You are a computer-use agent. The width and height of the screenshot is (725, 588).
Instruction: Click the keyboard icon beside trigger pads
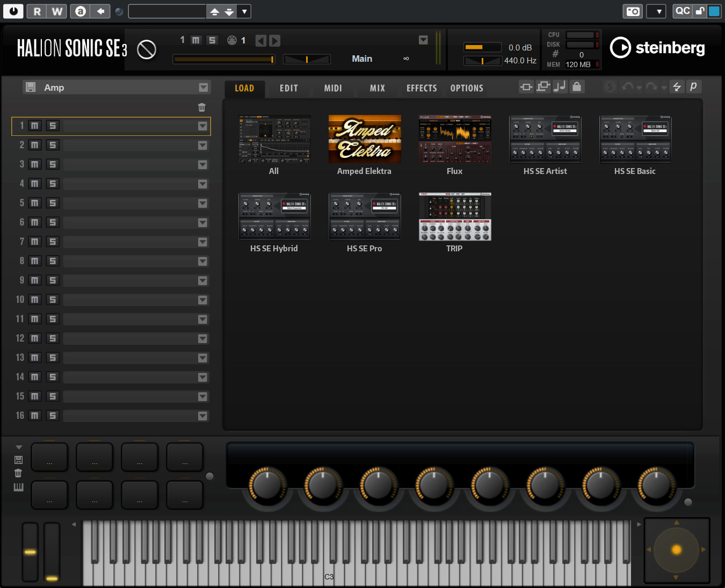18,487
